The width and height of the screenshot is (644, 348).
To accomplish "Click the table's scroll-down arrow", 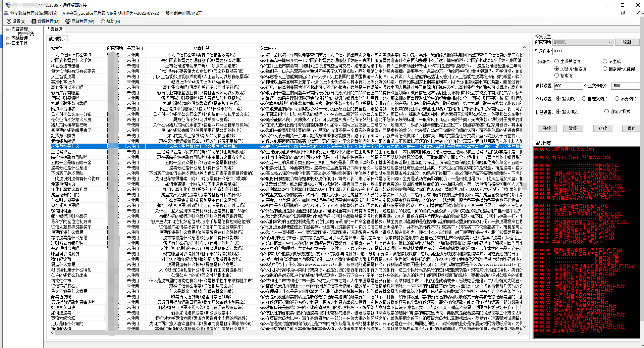I will pos(525,327).
